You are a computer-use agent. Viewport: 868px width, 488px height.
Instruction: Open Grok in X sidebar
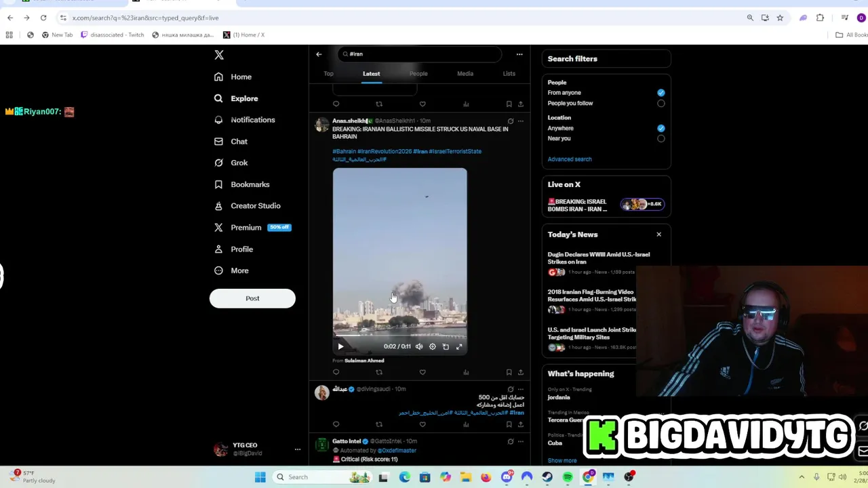pyautogui.click(x=231, y=163)
